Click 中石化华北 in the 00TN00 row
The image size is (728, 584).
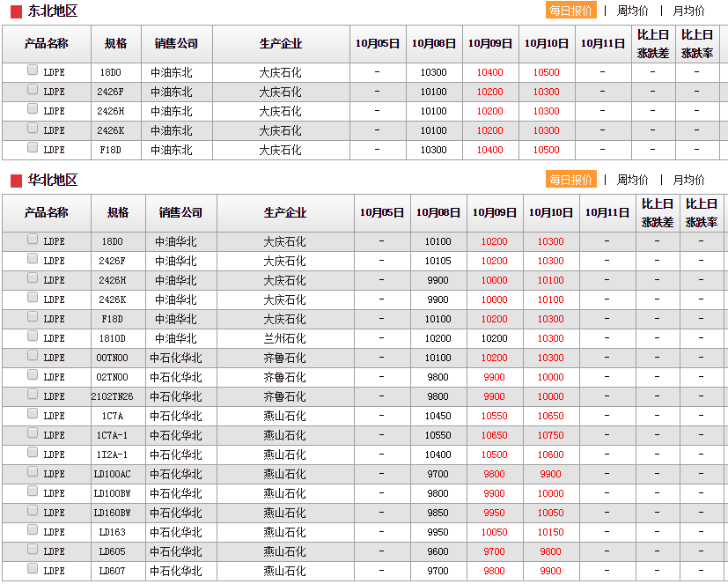(176, 359)
